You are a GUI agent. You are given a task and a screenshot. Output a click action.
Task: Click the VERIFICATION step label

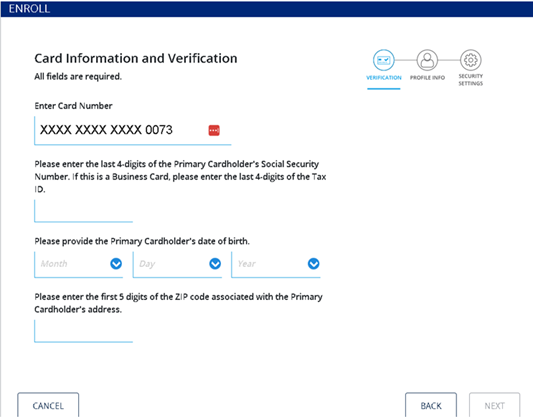(x=383, y=78)
